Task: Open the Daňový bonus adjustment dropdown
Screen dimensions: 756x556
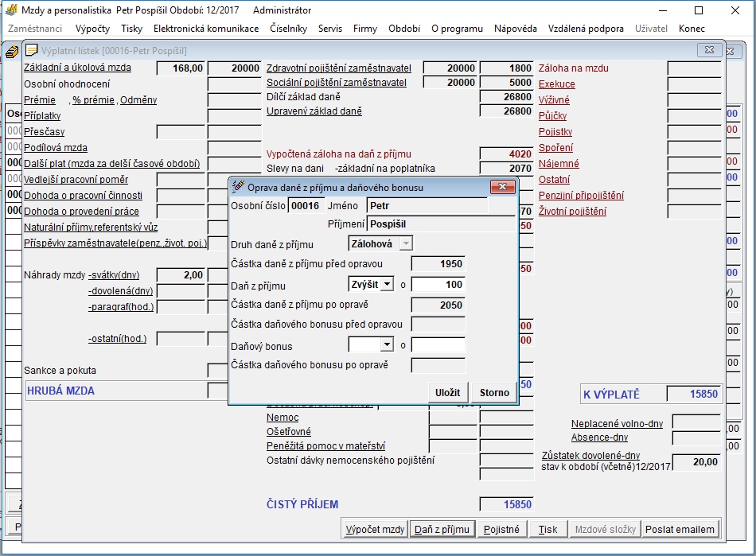Action: [x=387, y=344]
